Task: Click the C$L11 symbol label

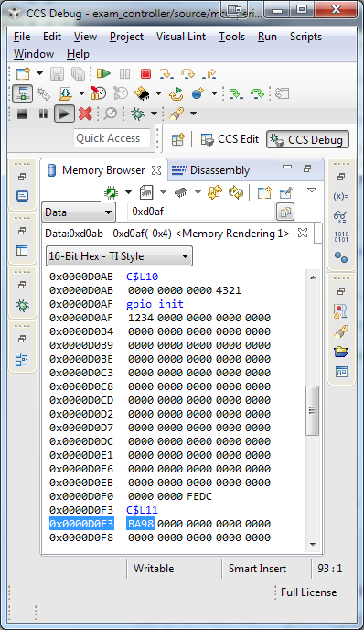Action: 142,510
